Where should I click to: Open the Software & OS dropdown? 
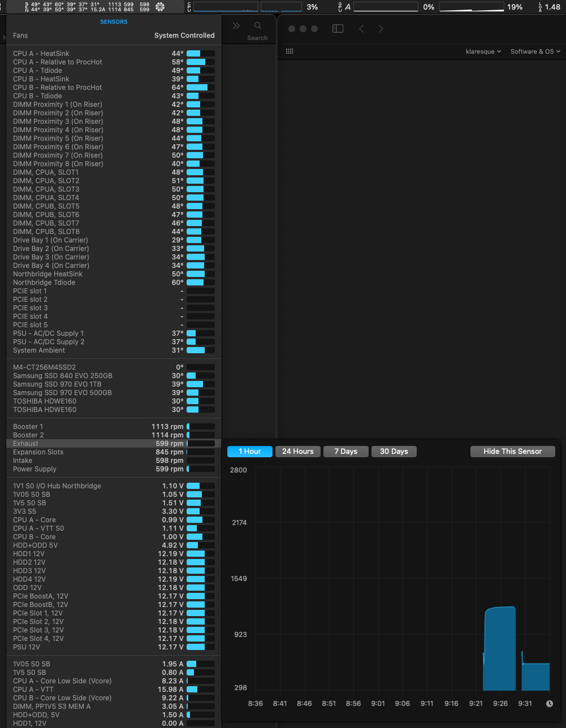click(x=535, y=51)
